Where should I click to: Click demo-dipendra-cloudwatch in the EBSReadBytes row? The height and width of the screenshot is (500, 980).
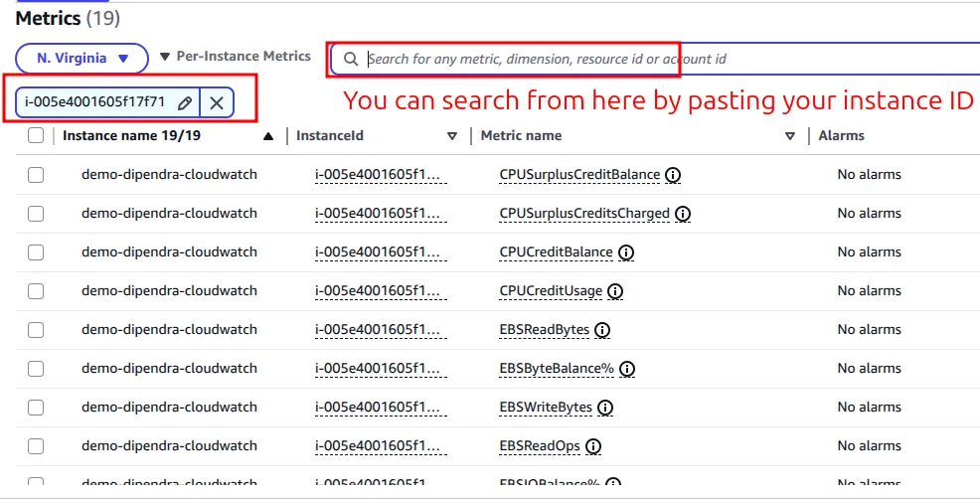169,330
